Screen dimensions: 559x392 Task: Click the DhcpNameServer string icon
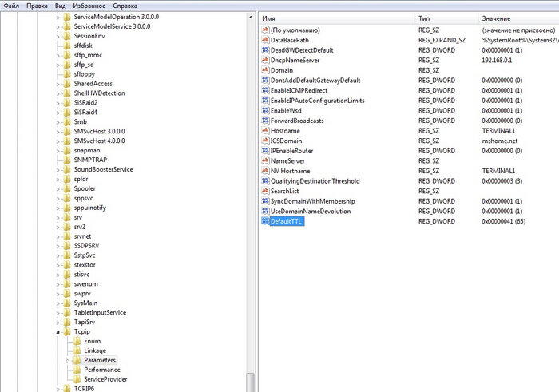tap(265, 60)
